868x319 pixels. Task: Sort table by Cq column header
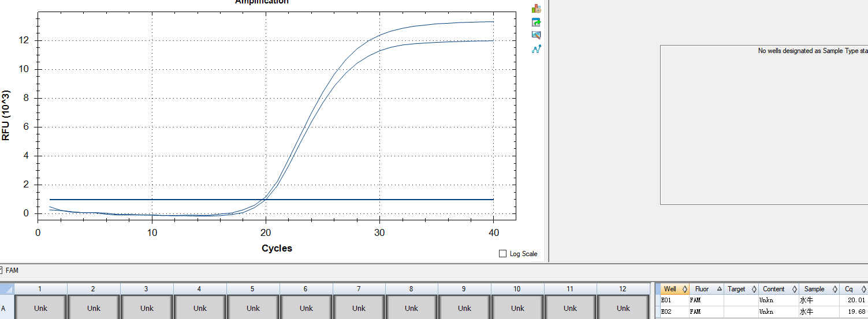[854, 289]
